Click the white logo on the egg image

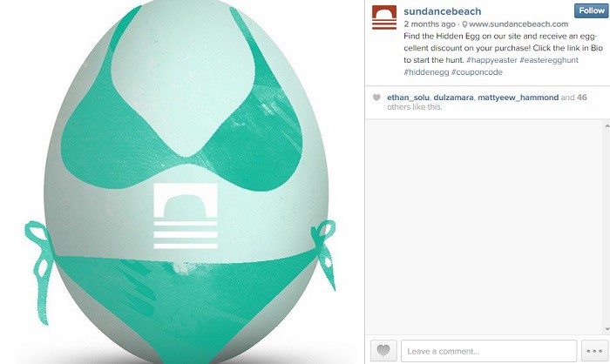pos(185,216)
